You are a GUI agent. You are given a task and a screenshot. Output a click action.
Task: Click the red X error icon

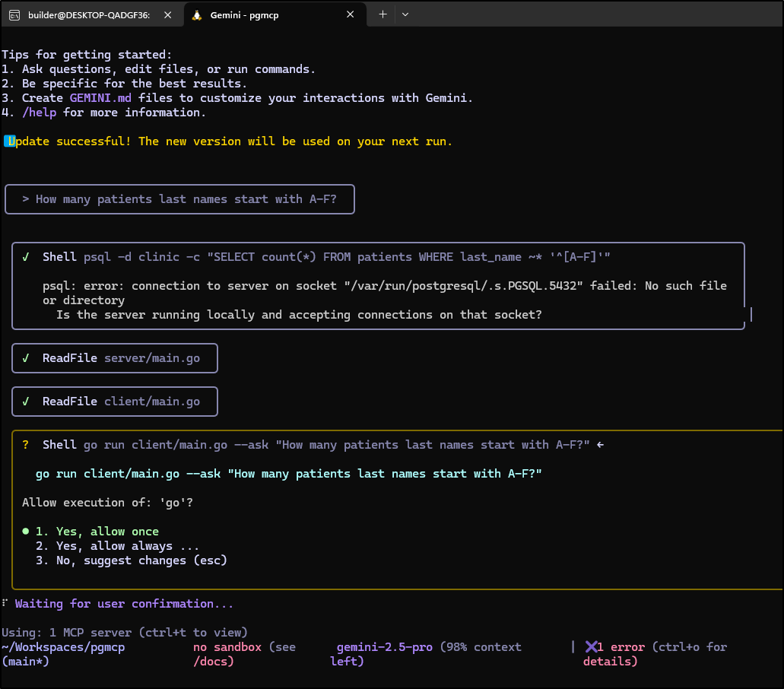coord(591,647)
